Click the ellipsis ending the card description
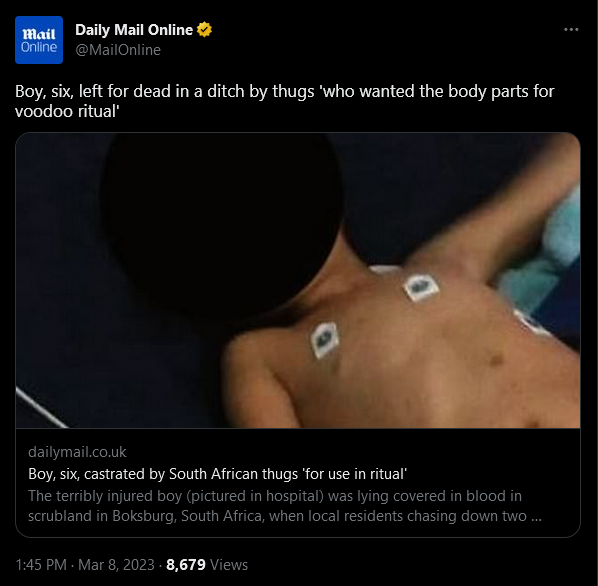This screenshot has height=586, width=598. [536, 518]
